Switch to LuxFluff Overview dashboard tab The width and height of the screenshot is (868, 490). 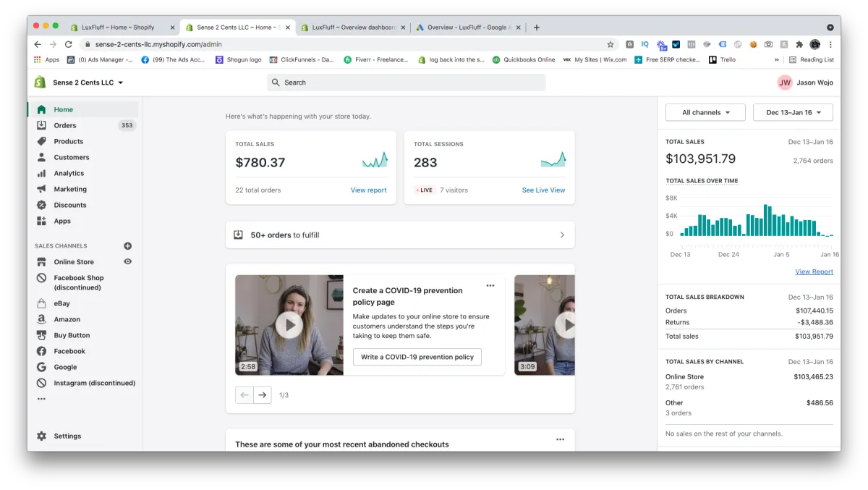click(x=352, y=28)
